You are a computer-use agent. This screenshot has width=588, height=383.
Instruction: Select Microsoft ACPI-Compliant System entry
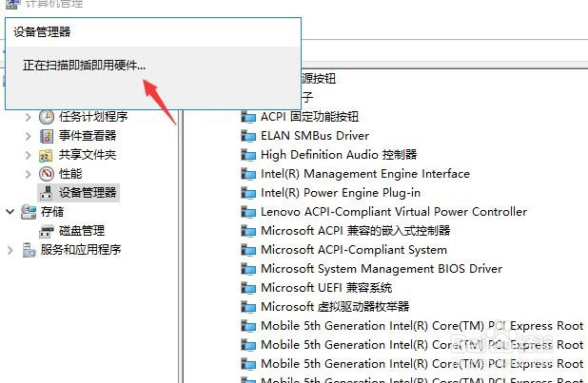click(x=354, y=250)
